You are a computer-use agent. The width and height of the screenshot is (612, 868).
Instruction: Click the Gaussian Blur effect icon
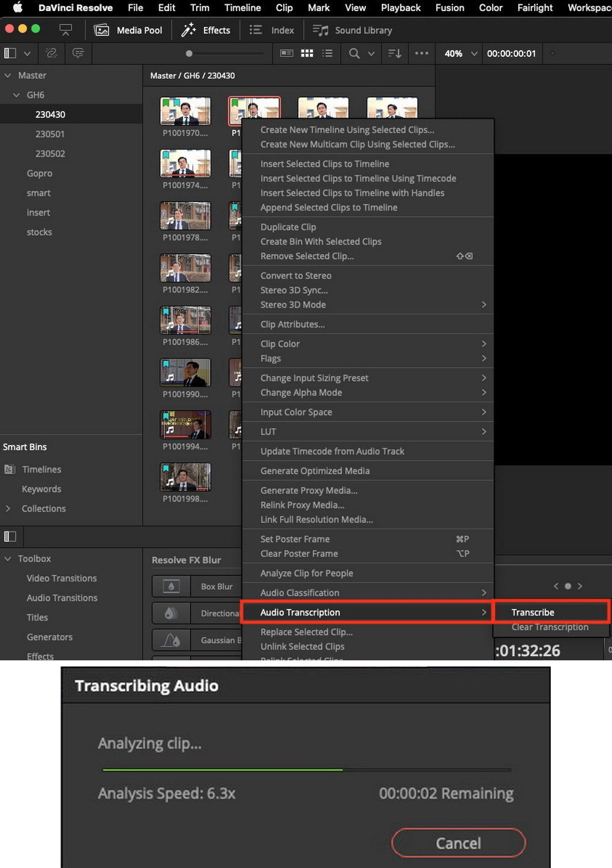click(x=171, y=640)
